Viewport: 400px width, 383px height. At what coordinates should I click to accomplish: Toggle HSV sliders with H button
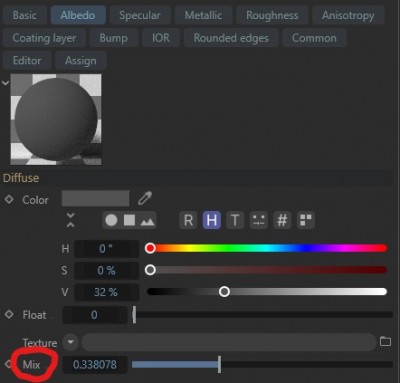tap(212, 220)
